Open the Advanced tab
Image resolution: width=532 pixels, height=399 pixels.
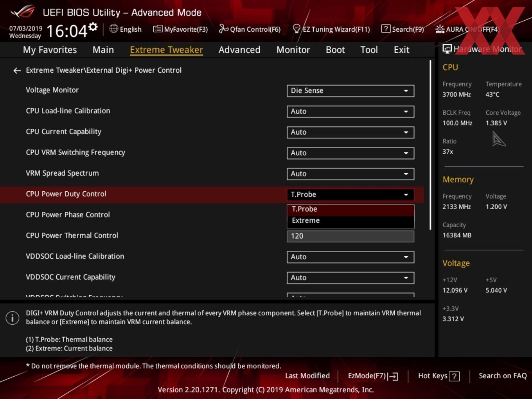click(239, 50)
